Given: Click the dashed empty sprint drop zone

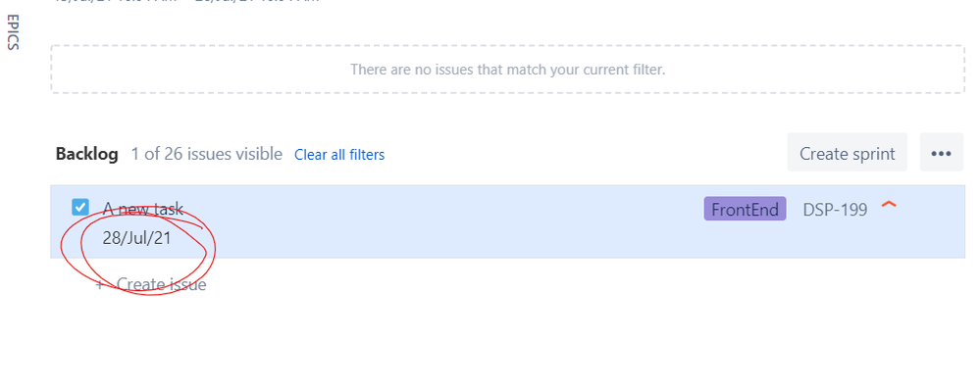Looking at the screenshot, I should coord(507,70).
